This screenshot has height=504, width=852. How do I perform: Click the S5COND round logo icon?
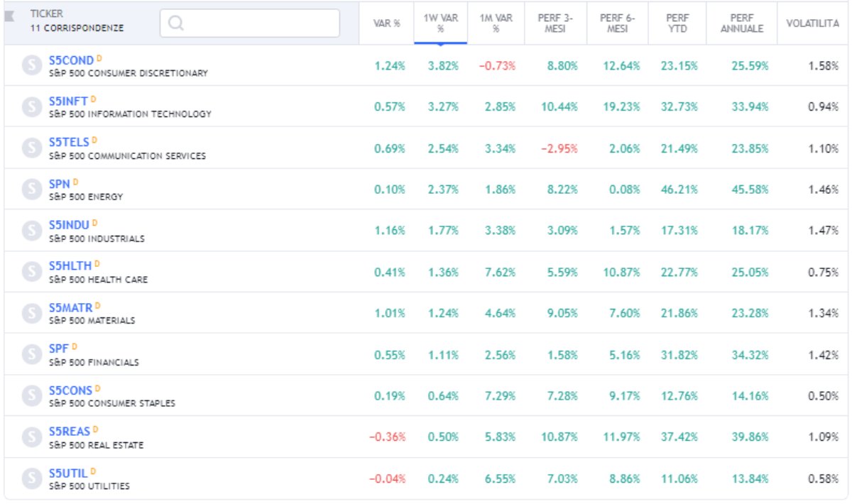point(31,65)
